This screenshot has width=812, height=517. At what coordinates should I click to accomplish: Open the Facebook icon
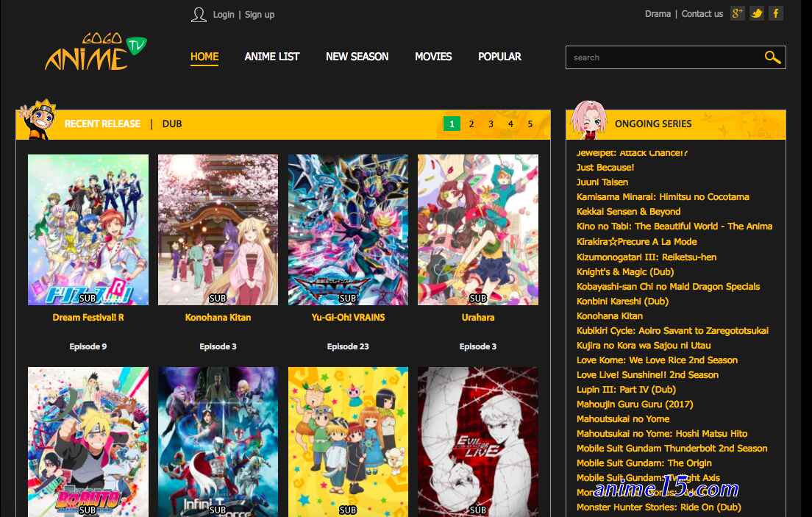(775, 13)
